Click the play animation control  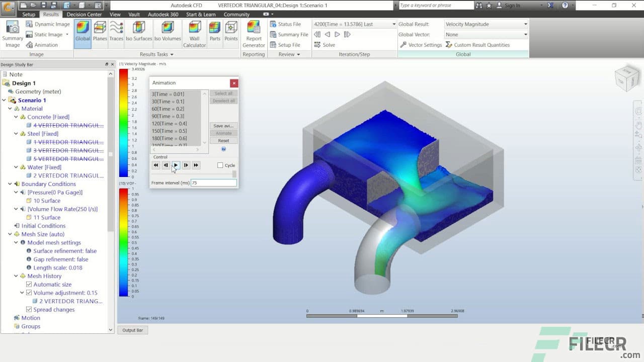(176, 165)
